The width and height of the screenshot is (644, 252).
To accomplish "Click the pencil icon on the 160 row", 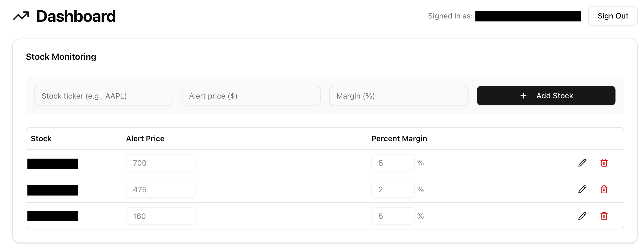I will (x=582, y=216).
